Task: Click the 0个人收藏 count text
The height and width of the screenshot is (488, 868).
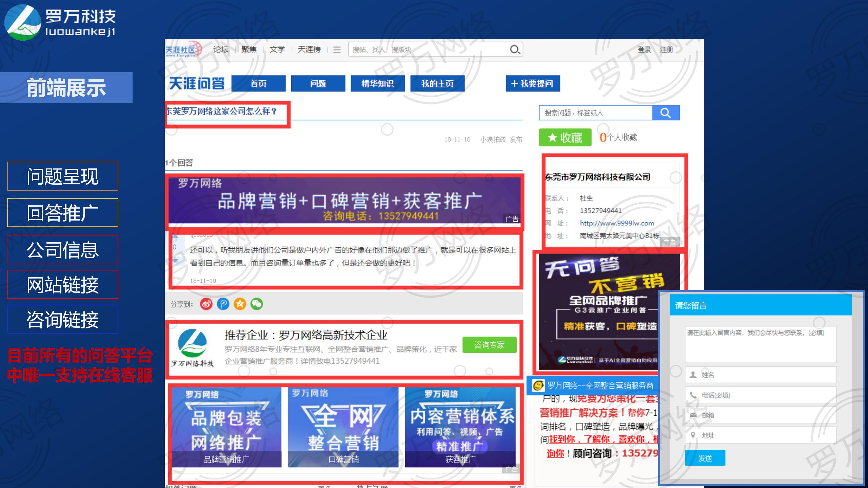Action: (x=618, y=137)
